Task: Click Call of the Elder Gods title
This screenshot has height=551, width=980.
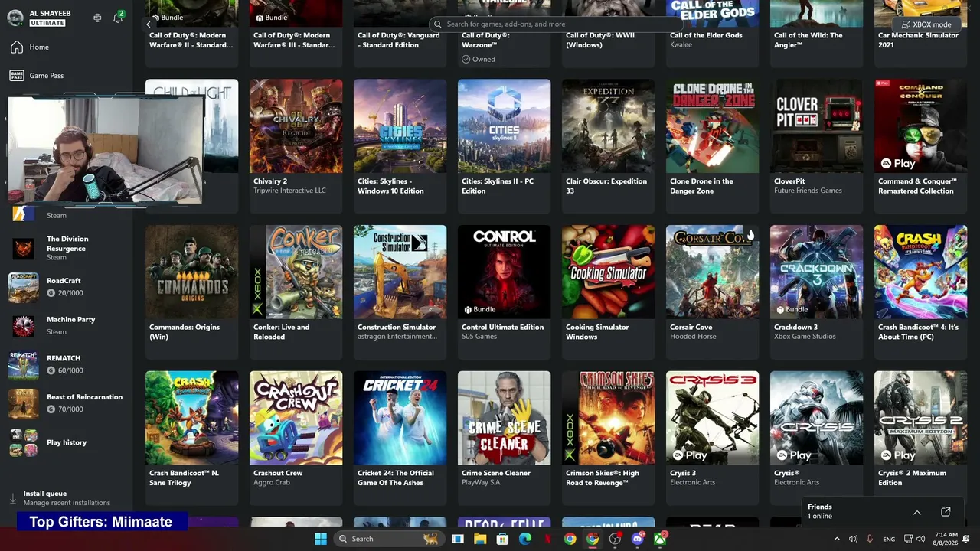Action: coord(706,35)
